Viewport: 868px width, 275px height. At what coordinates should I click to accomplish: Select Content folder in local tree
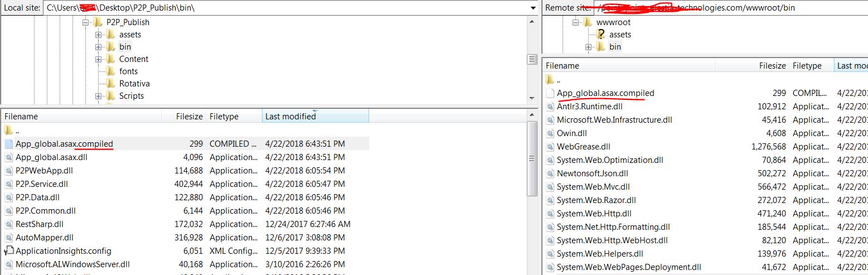(x=134, y=59)
